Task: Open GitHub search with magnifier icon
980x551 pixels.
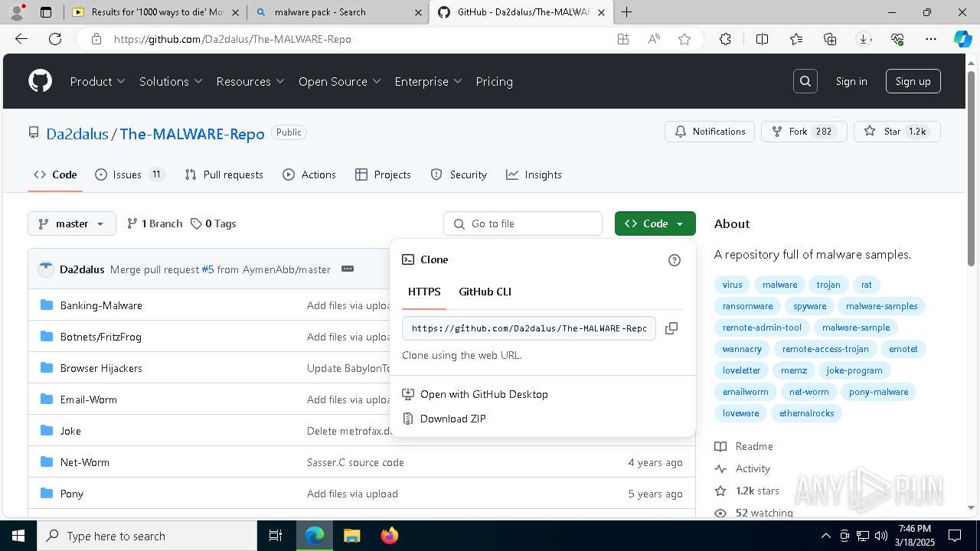Action: (x=805, y=81)
